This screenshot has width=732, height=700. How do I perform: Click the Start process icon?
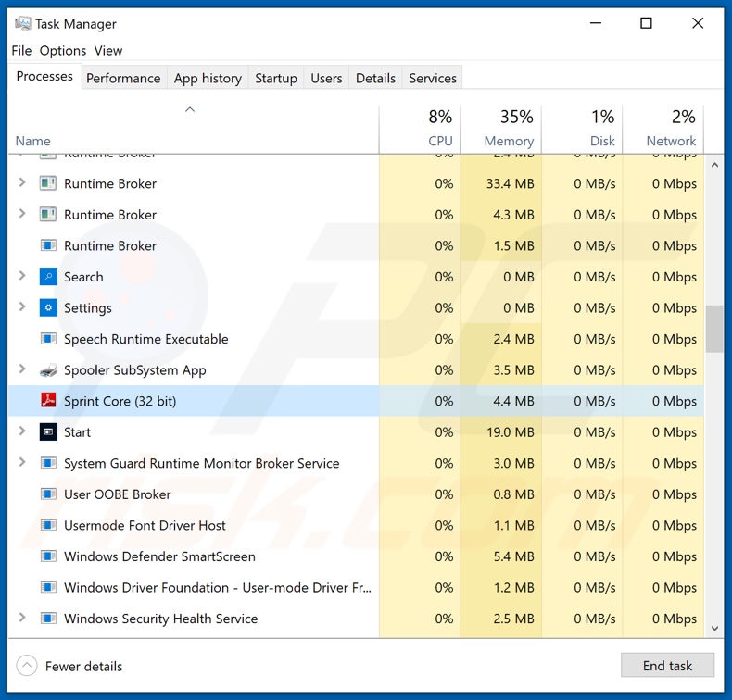coord(48,431)
